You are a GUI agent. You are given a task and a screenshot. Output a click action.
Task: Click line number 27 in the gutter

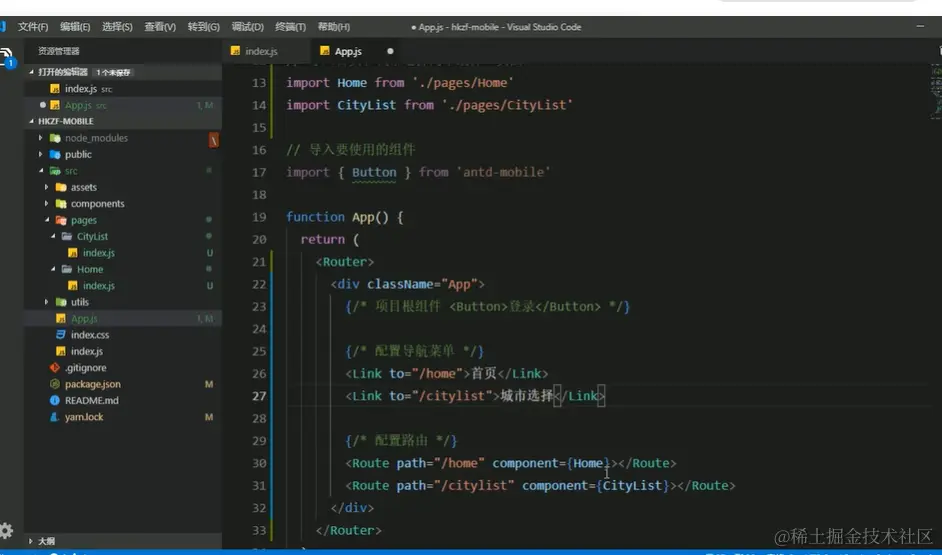[x=259, y=396]
